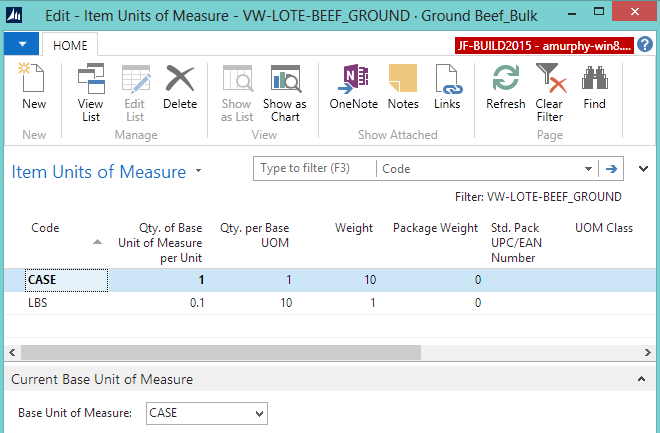The width and height of the screenshot is (660, 433).
Task: Minimize the window
Action: [x=572, y=14]
